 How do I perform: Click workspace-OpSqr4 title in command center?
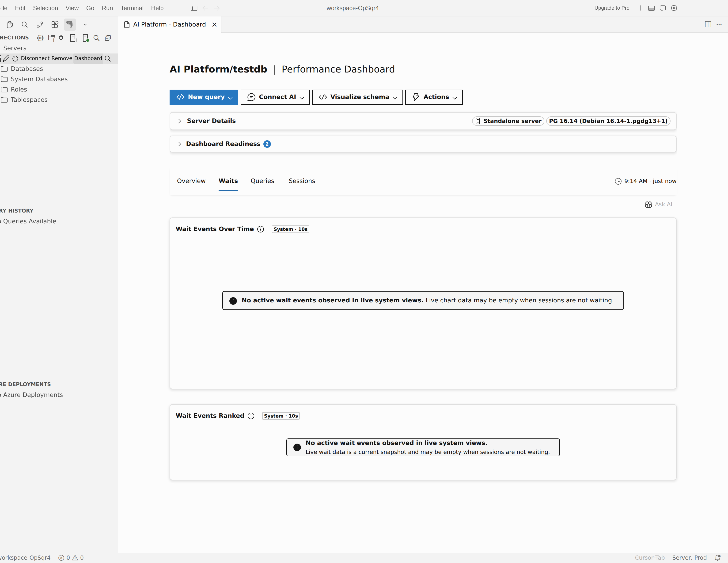coord(353,8)
